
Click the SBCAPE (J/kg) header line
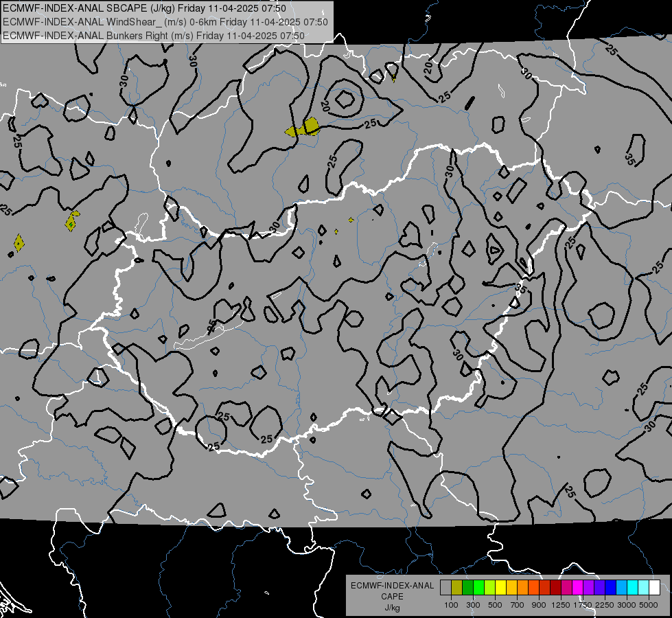click(x=144, y=8)
